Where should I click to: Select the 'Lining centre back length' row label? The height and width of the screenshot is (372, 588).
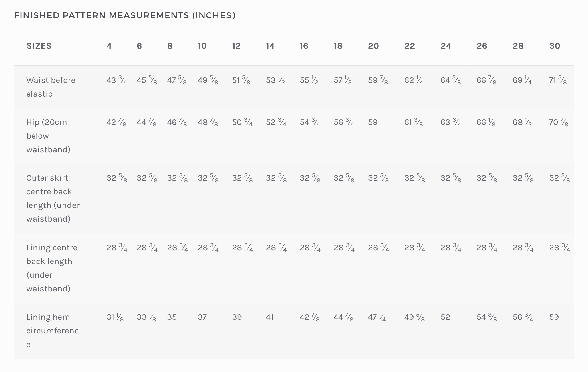52,268
